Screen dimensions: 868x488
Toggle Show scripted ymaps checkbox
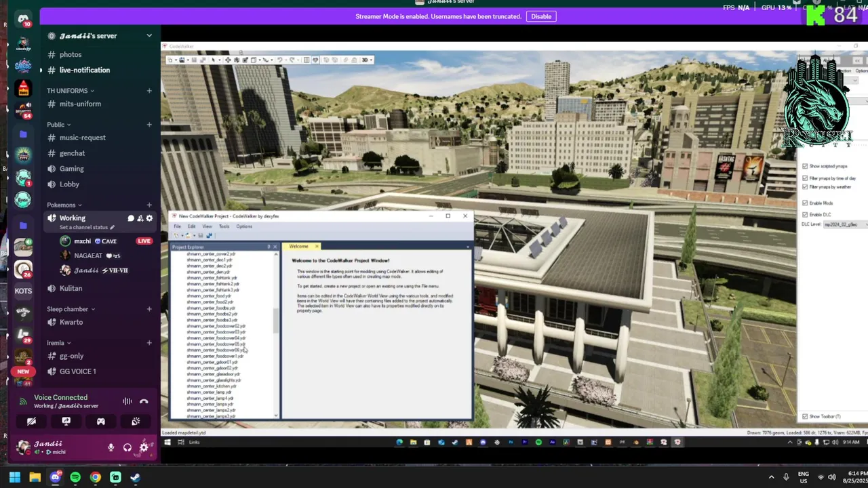(x=805, y=166)
